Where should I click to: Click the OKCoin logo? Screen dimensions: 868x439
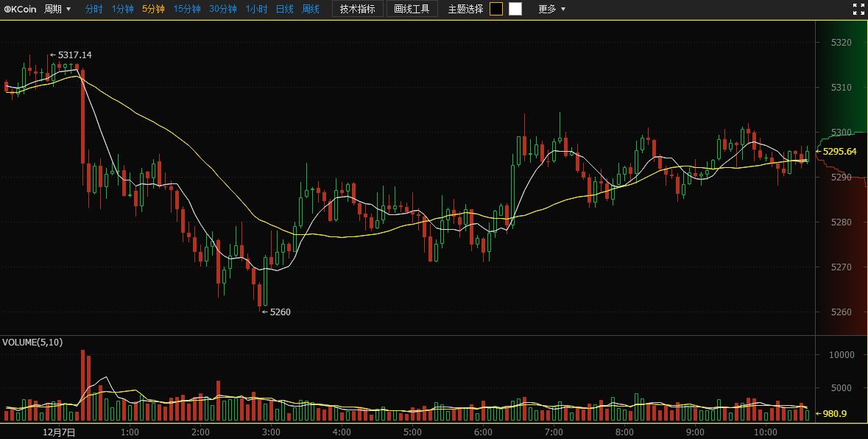pos(20,9)
